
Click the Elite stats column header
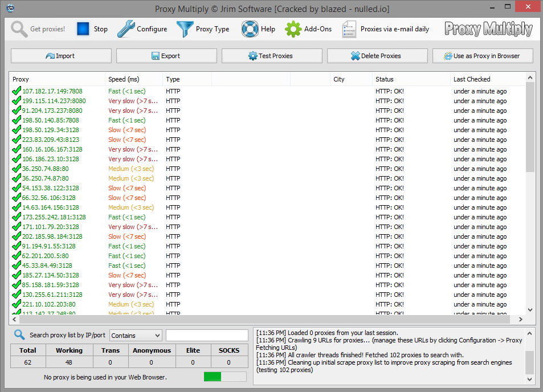[x=193, y=350]
